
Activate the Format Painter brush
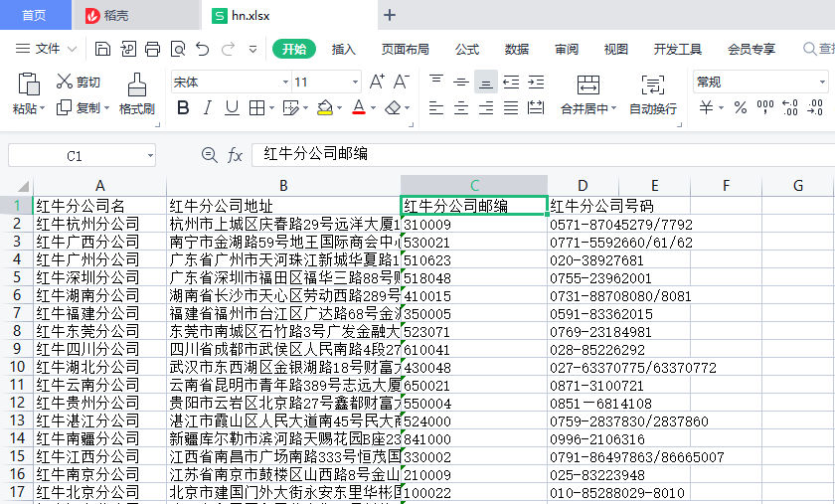click(x=137, y=93)
